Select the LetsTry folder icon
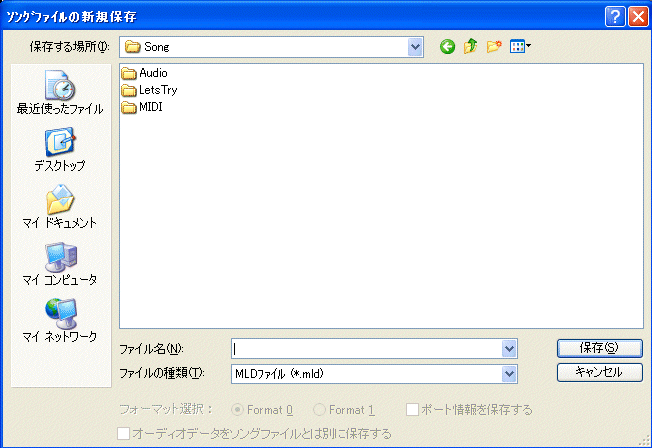Image resolution: width=652 pixels, height=448 pixels. tap(129, 90)
